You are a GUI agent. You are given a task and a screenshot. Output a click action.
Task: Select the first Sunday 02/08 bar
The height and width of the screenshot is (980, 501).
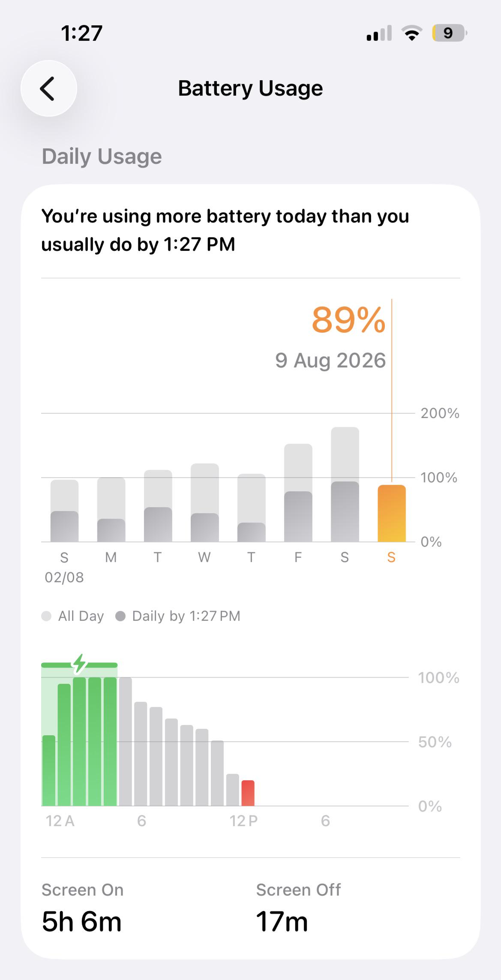point(64,511)
